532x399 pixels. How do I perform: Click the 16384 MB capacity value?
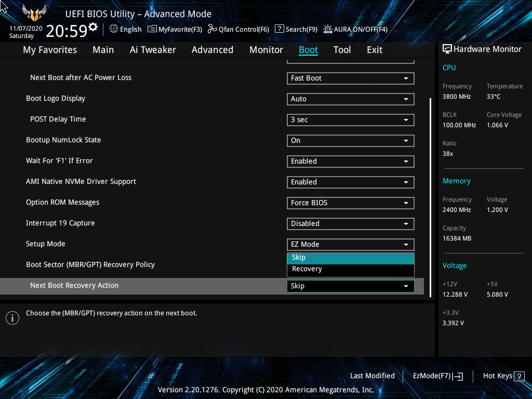pyautogui.click(x=457, y=238)
